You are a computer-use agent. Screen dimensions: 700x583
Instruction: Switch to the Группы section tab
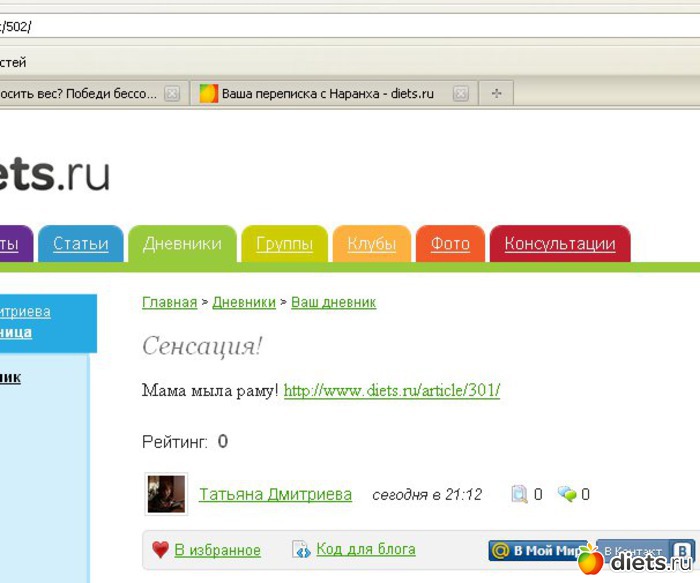click(x=284, y=244)
